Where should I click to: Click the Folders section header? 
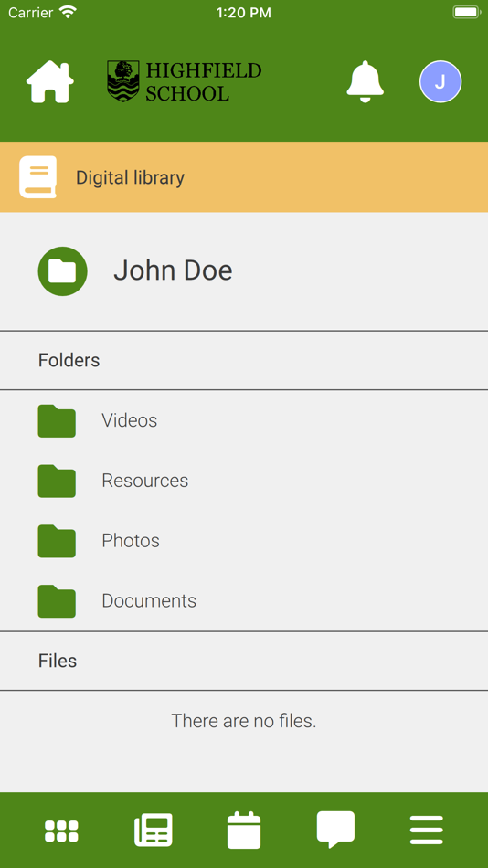[x=69, y=360]
